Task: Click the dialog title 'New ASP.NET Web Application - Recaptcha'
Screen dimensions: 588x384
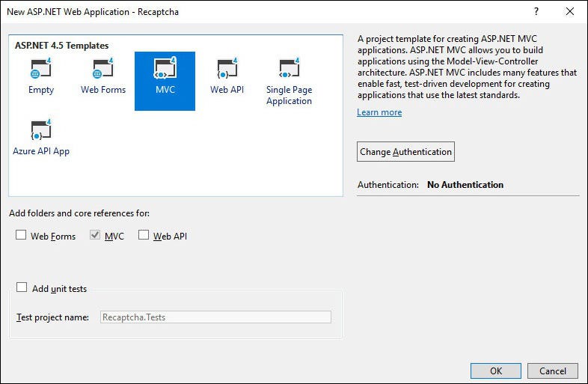Action: pos(93,12)
